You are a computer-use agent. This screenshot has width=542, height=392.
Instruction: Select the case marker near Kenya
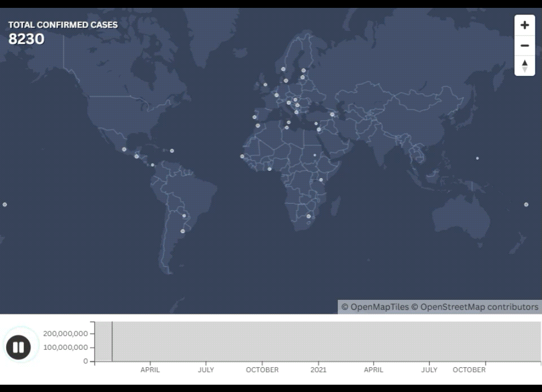pos(322,180)
